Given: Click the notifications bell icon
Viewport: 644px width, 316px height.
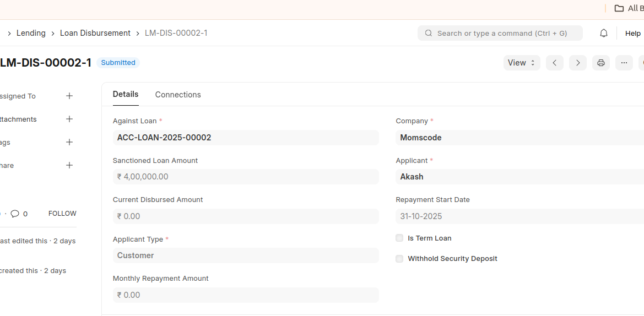Looking at the screenshot, I should click(x=604, y=33).
